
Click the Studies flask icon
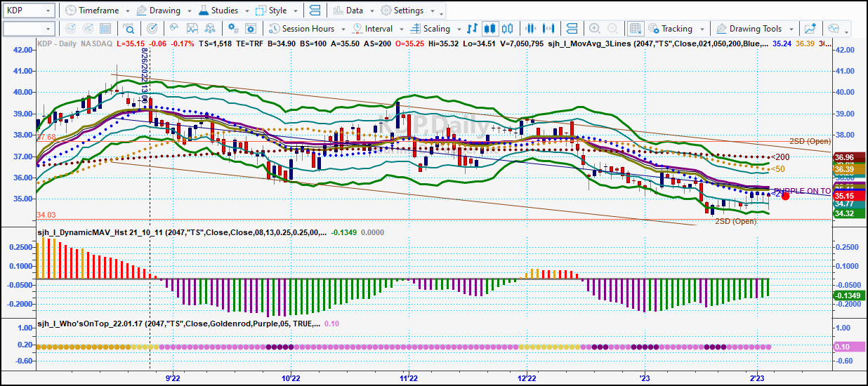point(203,11)
